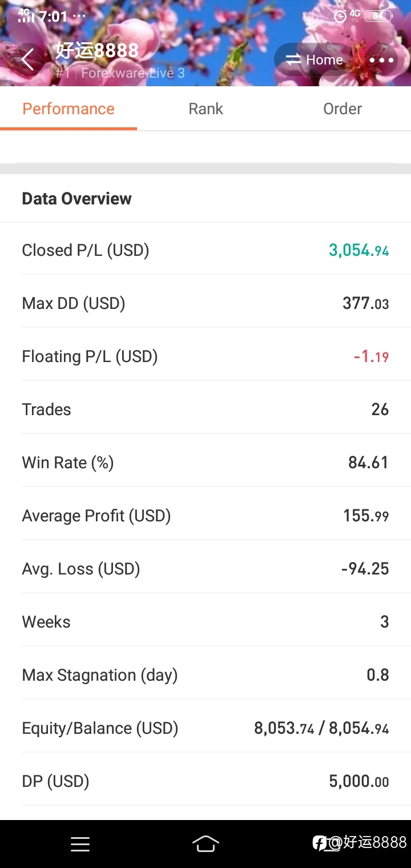Tap the 好运8888 account name
411x868 pixels.
(x=96, y=50)
